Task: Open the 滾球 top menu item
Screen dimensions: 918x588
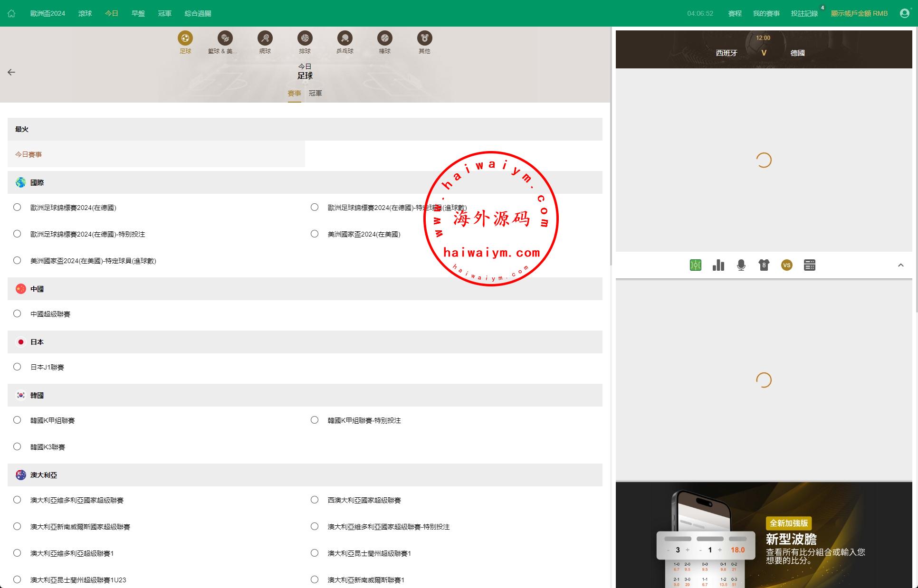Action: pyautogui.click(x=85, y=13)
